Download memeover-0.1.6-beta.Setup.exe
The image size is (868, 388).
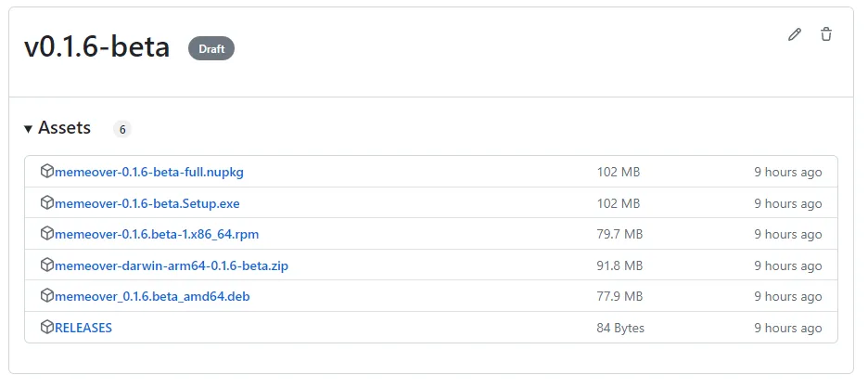(x=147, y=203)
